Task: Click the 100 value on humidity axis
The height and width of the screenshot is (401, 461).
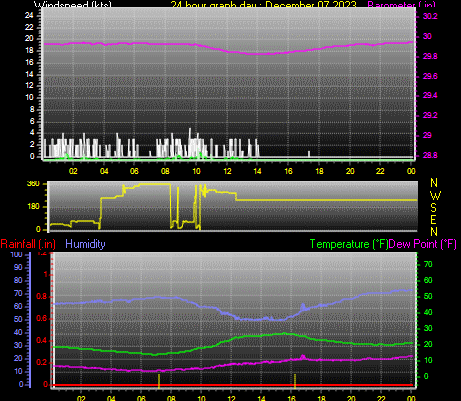Action: 16,254
